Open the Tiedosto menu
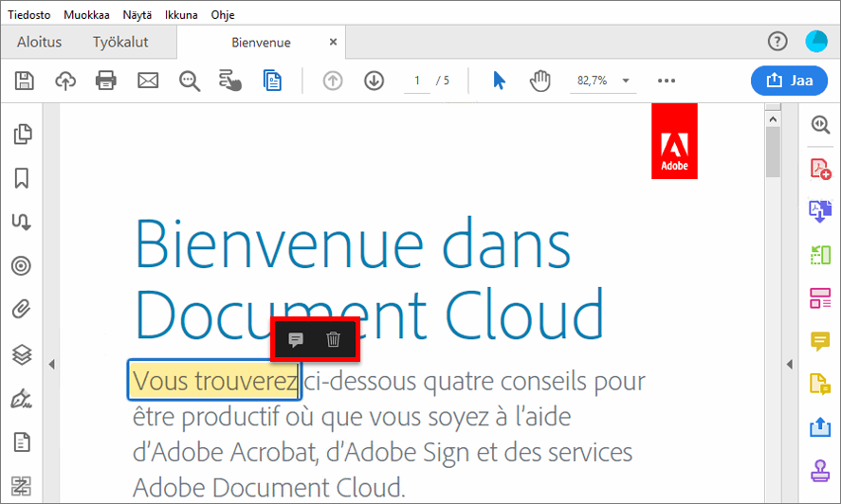 point(29,15)
